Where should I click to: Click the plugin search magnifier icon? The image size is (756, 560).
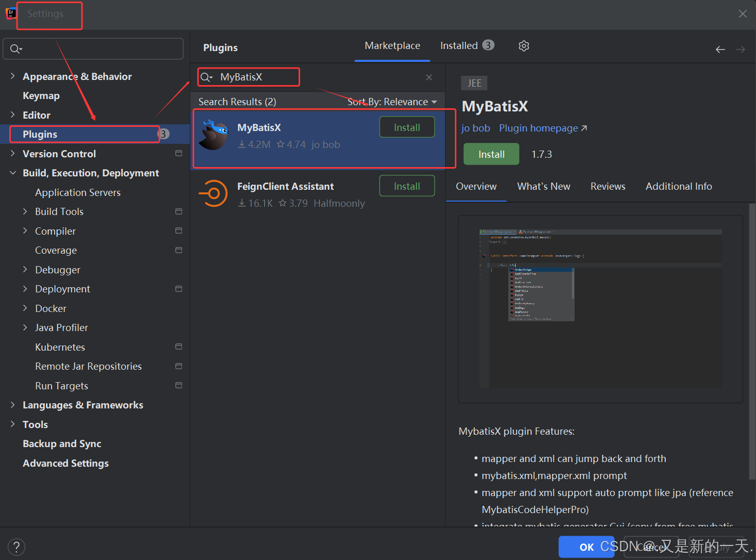(206, 77)
